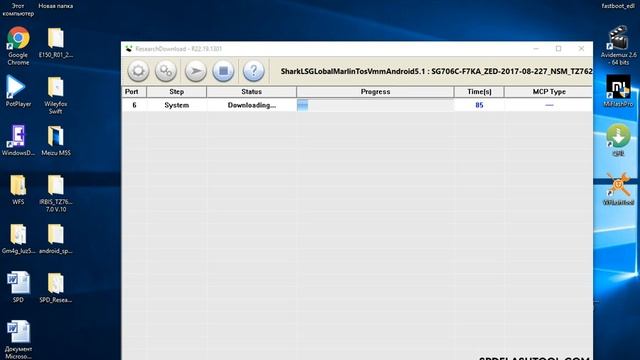The width and height of the screenshot is (640, 360).
Task: Select Этот компьютер desktop item
Action: (x=18, y=10)
